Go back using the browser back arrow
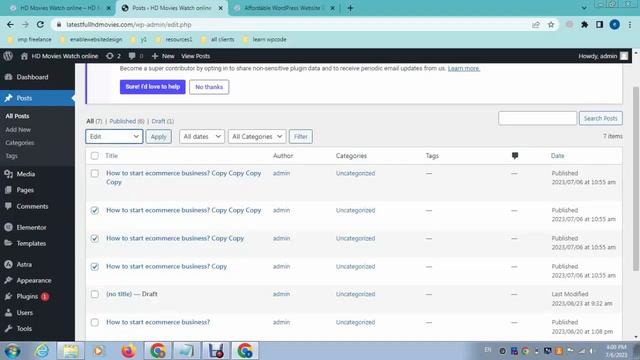640x360 pixels. (x=10, y=24)
